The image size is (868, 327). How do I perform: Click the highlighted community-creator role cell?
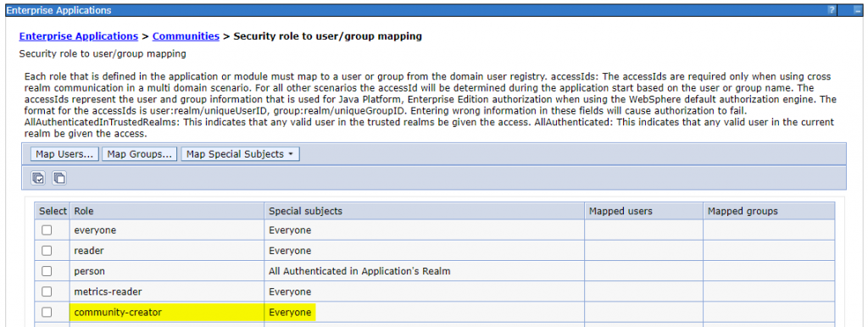tap(167, 312)
